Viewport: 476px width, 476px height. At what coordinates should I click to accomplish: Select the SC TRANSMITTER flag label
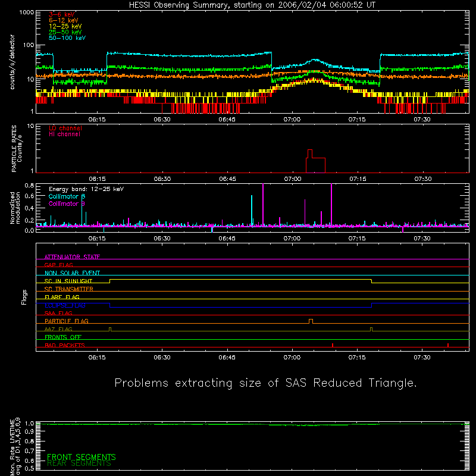click(69, 289)
